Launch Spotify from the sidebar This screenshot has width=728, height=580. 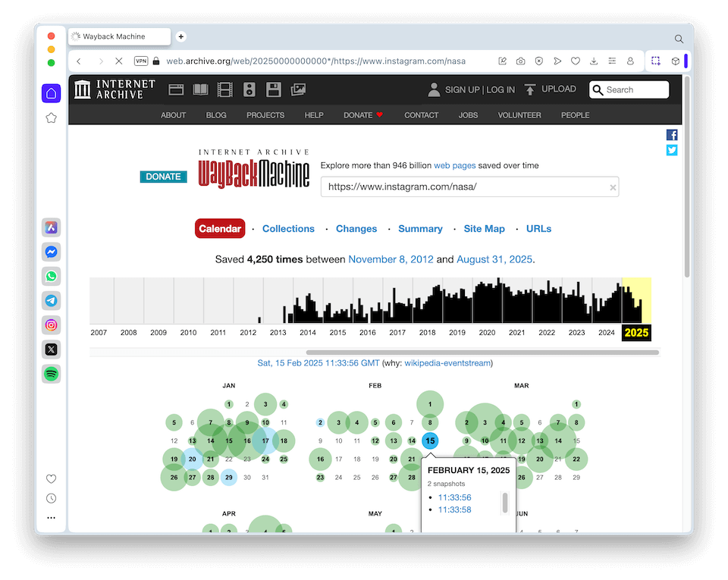click(51, 373)
